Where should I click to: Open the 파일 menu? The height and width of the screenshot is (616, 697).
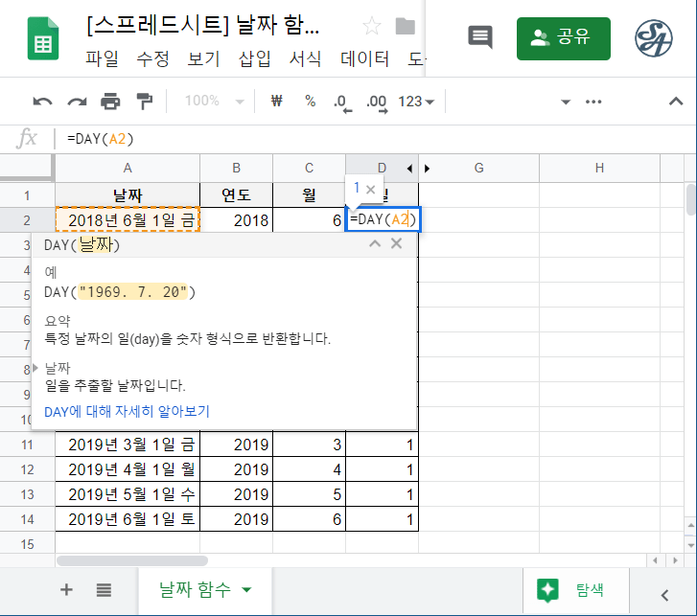tap(103, 59)
